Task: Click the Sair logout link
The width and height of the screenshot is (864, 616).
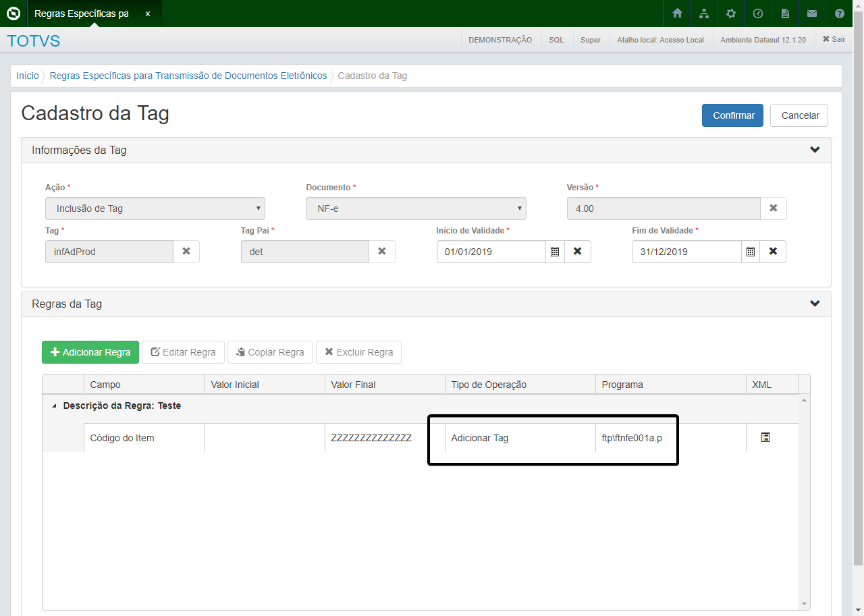Action: pyautogui.click(x=834, y=40)
